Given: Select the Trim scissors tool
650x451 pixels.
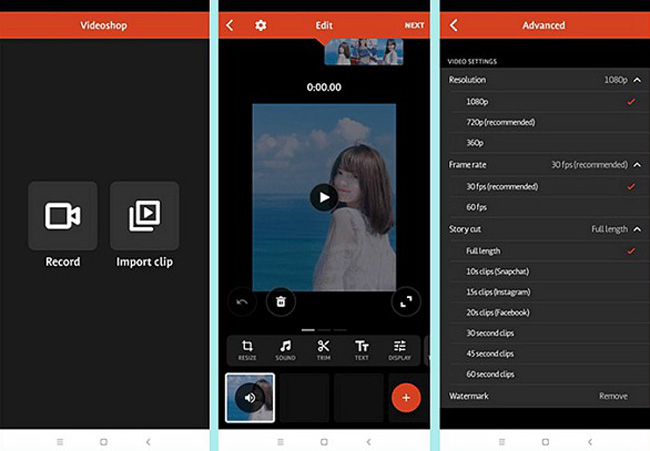Looking at the screenshot, I should (x=323, y=350).
